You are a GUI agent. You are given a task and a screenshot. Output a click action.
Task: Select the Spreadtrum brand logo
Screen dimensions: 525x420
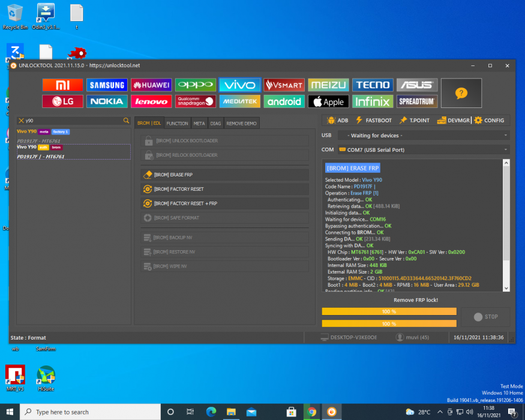[x=417, y=101]
